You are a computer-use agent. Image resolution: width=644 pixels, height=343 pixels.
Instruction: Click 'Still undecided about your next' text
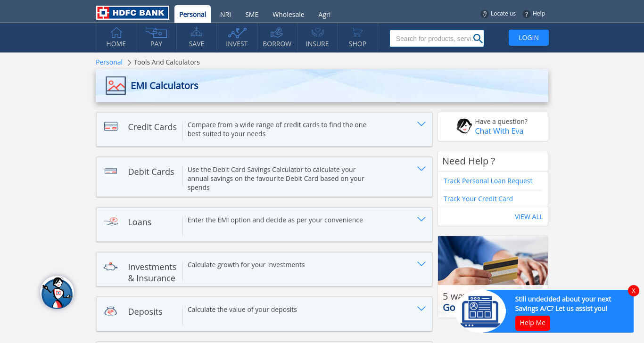(563, 299)
